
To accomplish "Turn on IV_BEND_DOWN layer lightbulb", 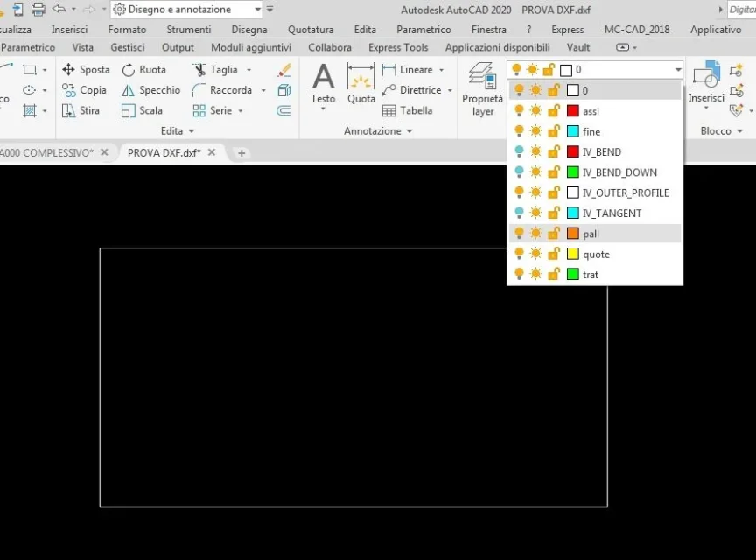I will (519, 172).
